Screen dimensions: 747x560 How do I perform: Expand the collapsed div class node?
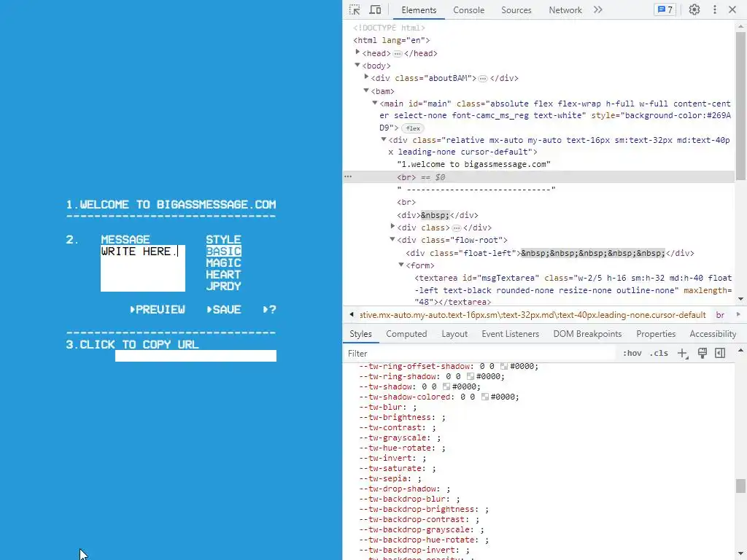click(392, 227)
